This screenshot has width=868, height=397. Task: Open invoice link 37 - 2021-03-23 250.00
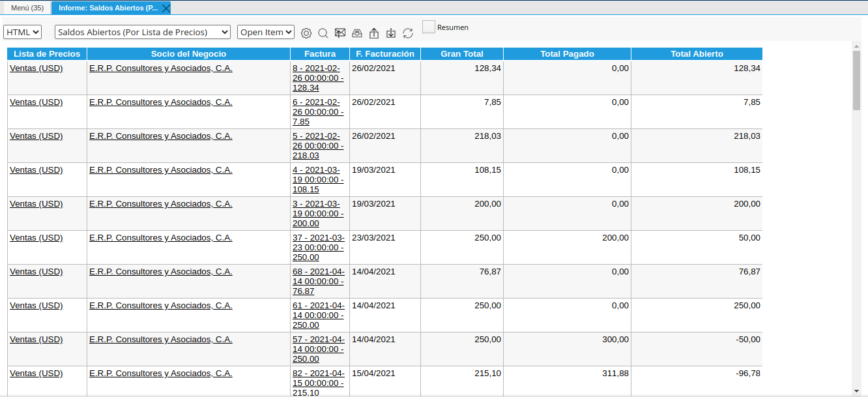(x=319, y=248)
